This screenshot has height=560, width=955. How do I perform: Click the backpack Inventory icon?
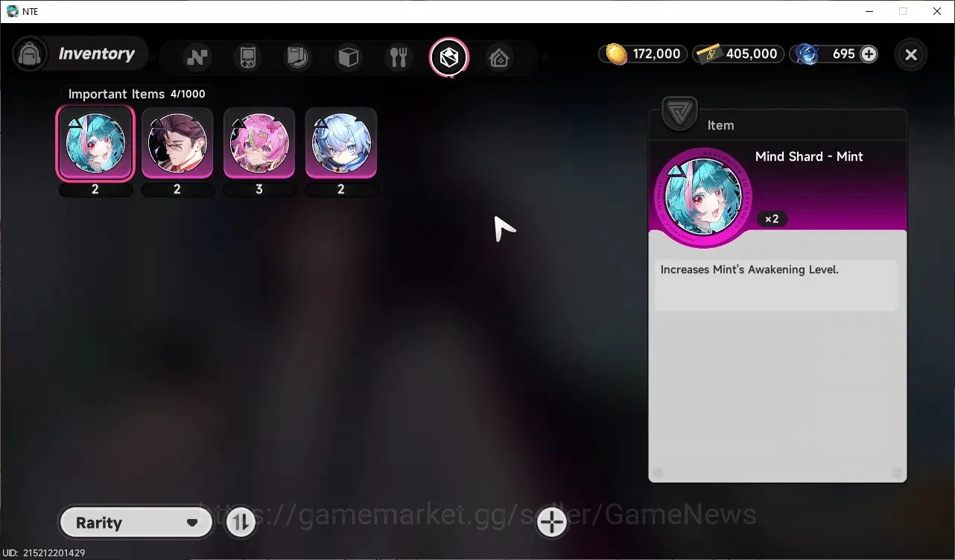(30, 54)
